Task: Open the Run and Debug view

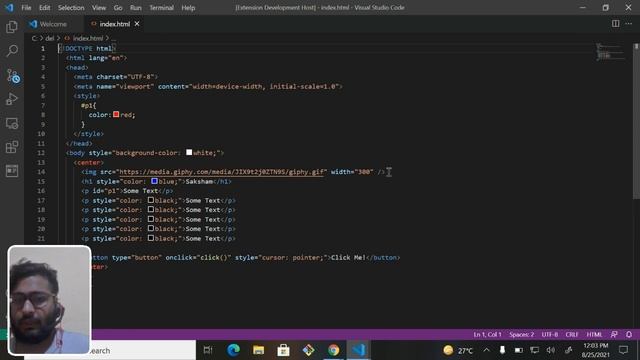Action: pyautogui.click(x=12, y=99)
